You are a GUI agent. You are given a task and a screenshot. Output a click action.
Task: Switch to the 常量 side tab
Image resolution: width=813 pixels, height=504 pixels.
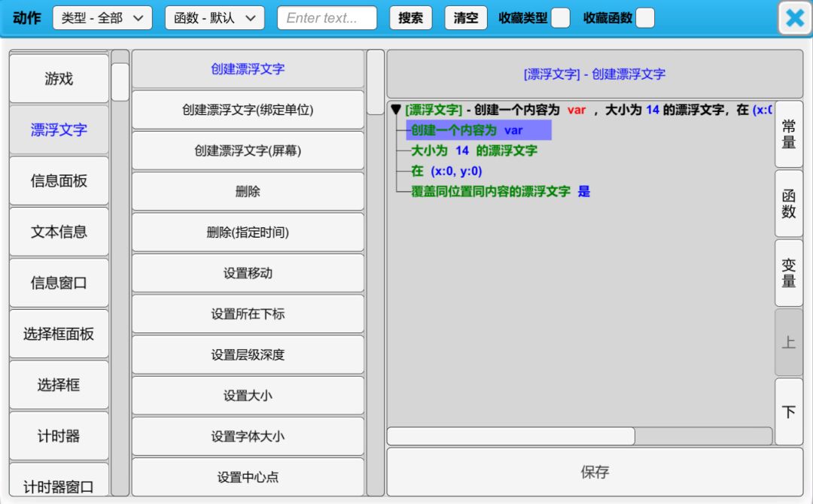tap(788, 134)
